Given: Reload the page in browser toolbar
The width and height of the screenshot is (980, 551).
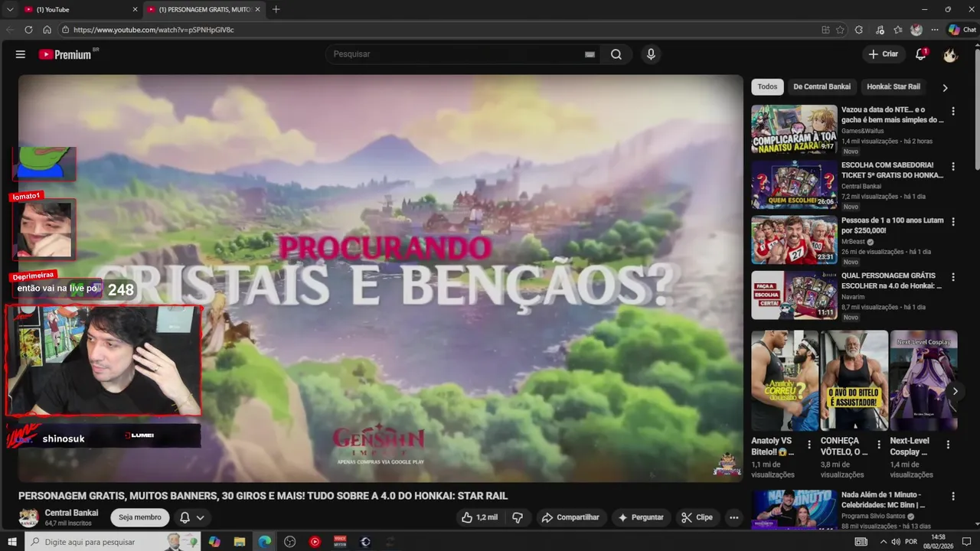Looking at the screenshot, I should pyautogui.click(x=28, y=30).
